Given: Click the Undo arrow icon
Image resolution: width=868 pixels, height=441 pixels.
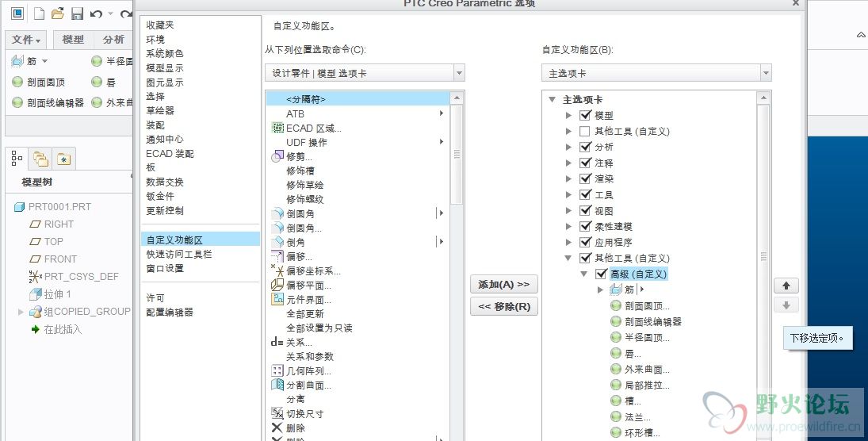Looking at the screenshot, I should tap(97, 13).
